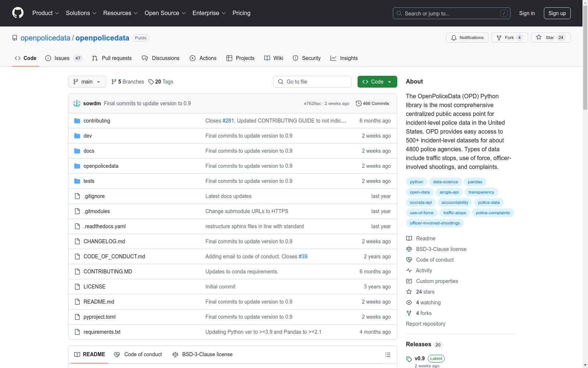Click the Readme book icon in About

(409, 238)
